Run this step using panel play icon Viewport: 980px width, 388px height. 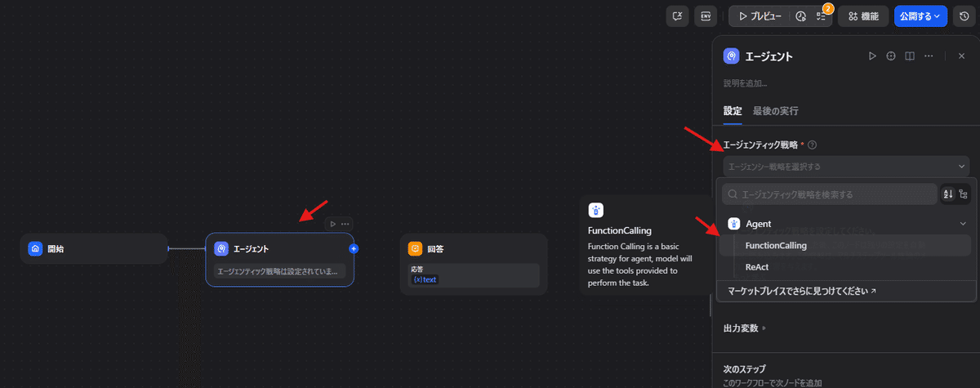(x=872, y=56)
